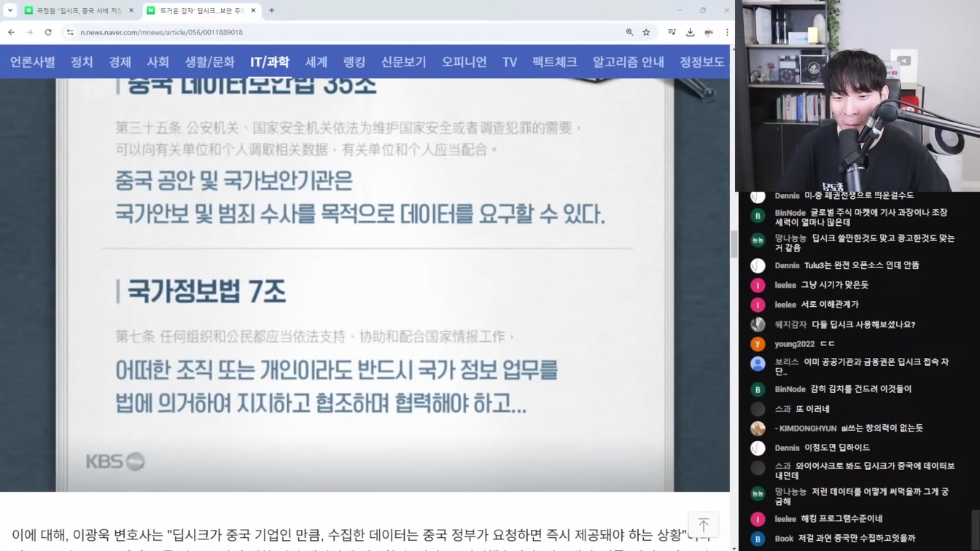
Task: Click username 'young2022' in chat
Action: (795, 344)
